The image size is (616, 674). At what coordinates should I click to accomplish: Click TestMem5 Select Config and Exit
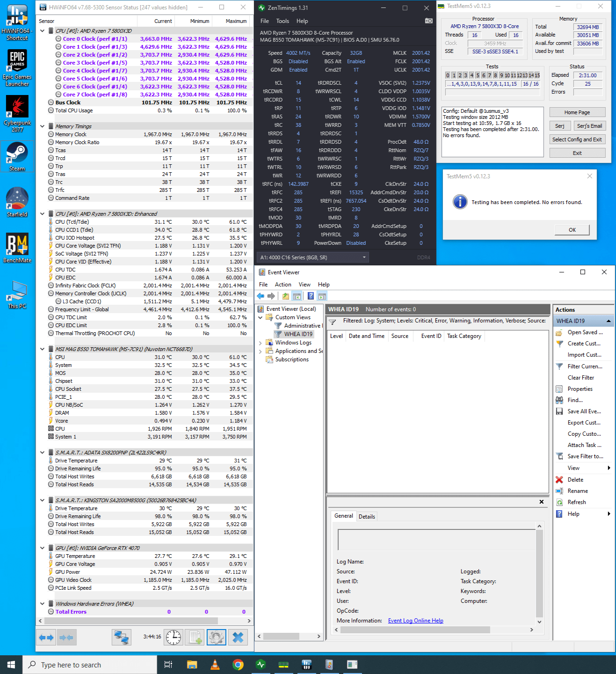(x=577, y=139)
